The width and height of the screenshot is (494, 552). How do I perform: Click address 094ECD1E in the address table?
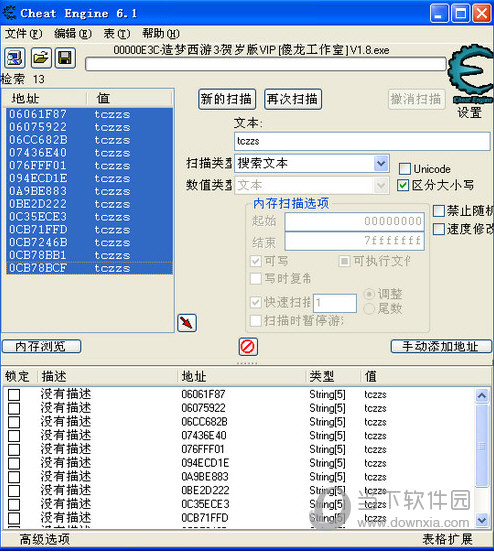205,463
